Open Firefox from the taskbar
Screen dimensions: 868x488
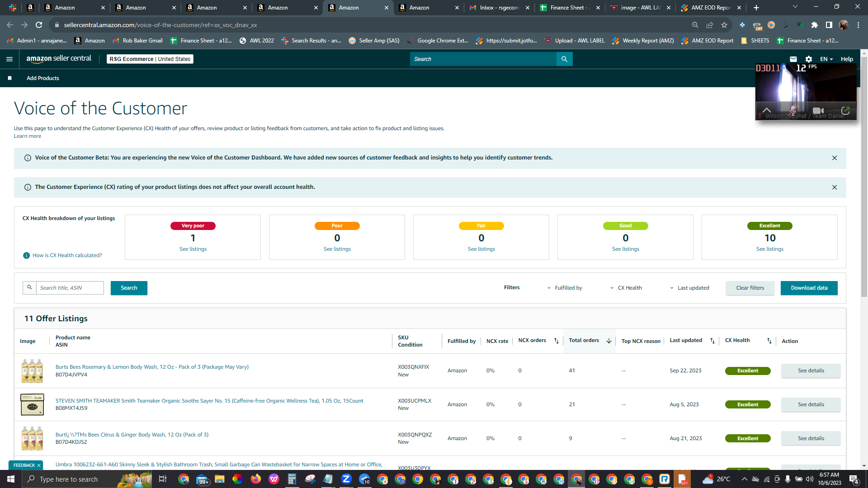tap(256, 479)
